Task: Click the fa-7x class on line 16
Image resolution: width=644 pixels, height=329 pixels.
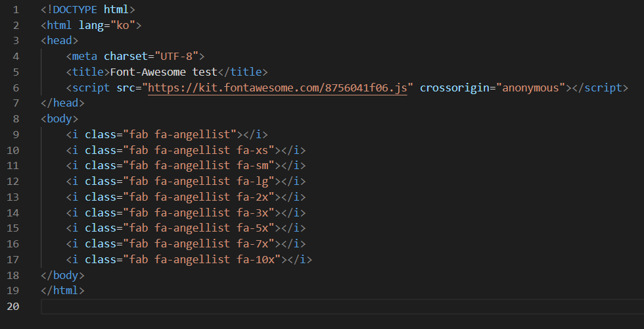Action: point(252,244)
